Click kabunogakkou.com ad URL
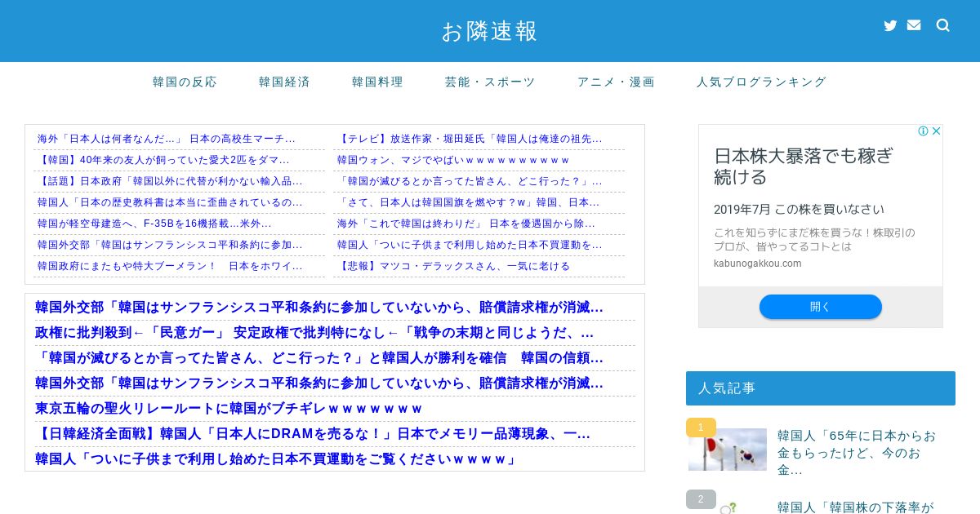The height and width of the screenshot is (514, 980). click(x=757, y=264)
